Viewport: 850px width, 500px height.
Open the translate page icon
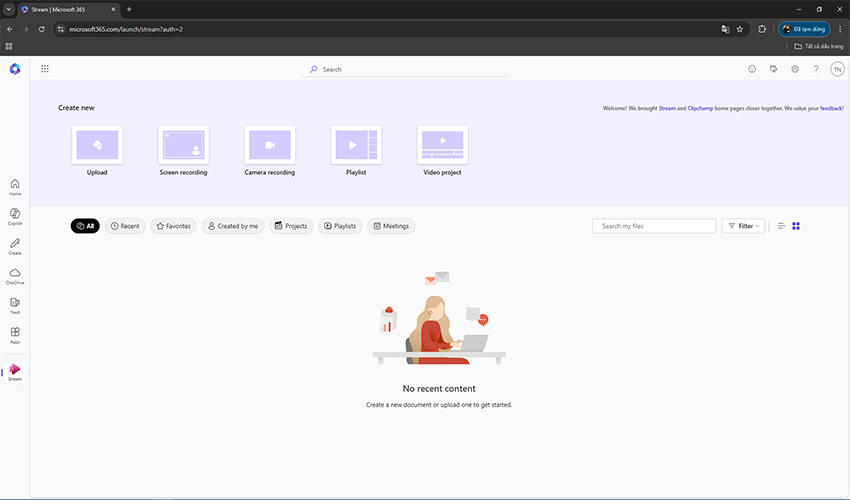(x=725, y=29)
